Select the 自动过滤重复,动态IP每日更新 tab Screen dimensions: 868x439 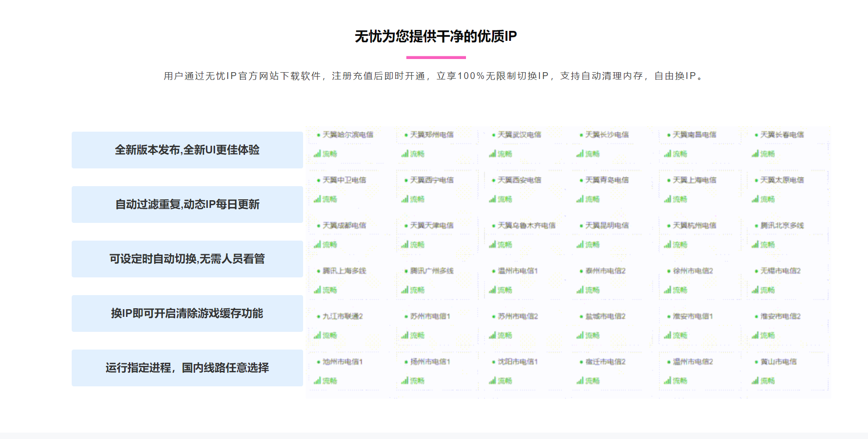187,204
